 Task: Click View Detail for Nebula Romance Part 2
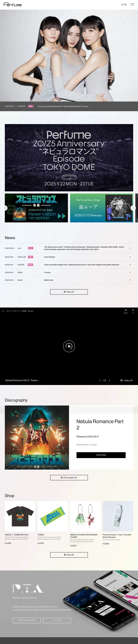101,455
